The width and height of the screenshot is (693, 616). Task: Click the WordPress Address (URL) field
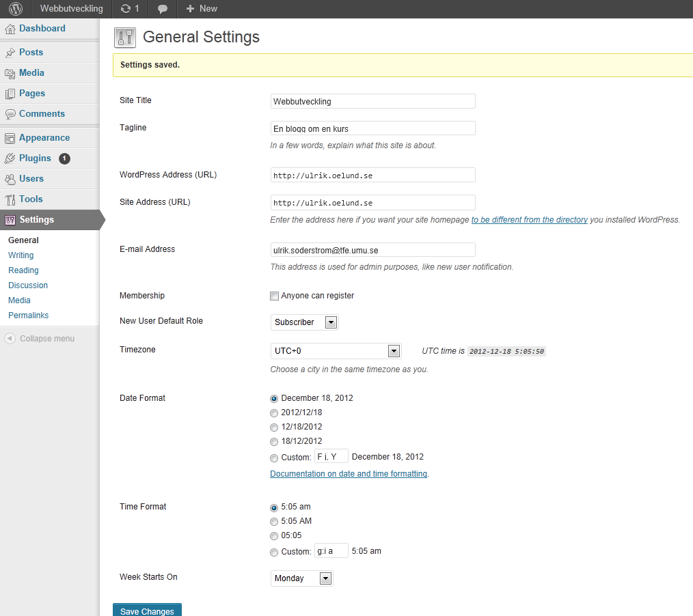[373, 176]
